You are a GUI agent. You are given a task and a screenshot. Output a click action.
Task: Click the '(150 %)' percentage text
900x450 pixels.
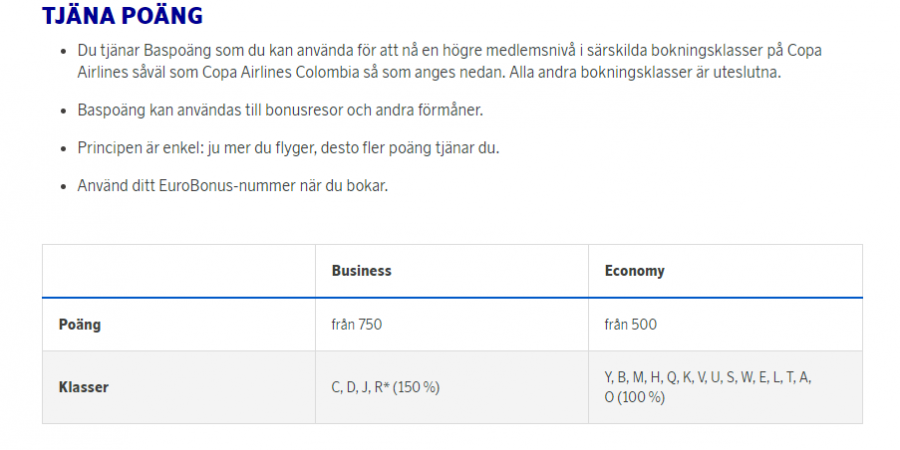[x=419, y=387]
